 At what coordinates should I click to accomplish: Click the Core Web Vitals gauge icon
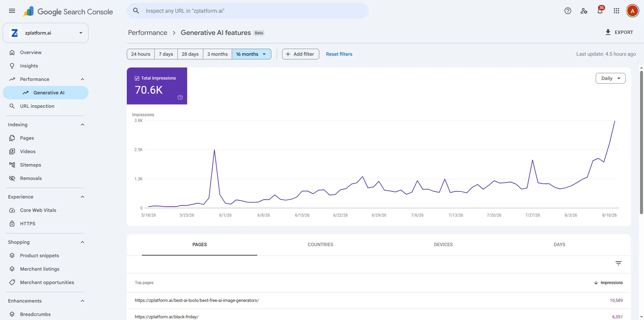tap(12, 210)
